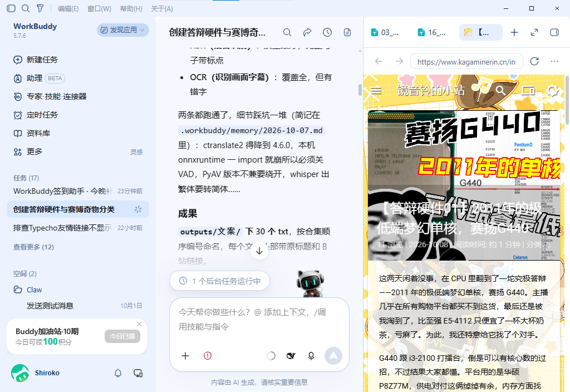Expand 查看更多 (12) tasks

click(x=33, y=247)
